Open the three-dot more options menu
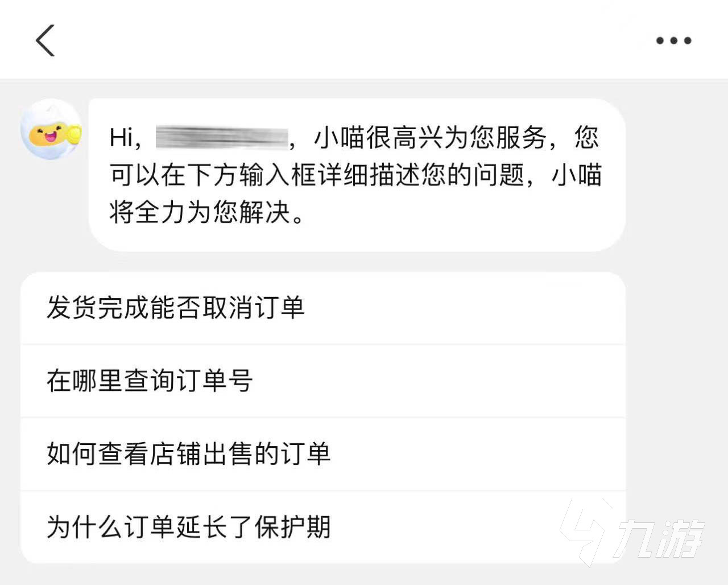This screenshot has width=728, height=585. point(673,40)
